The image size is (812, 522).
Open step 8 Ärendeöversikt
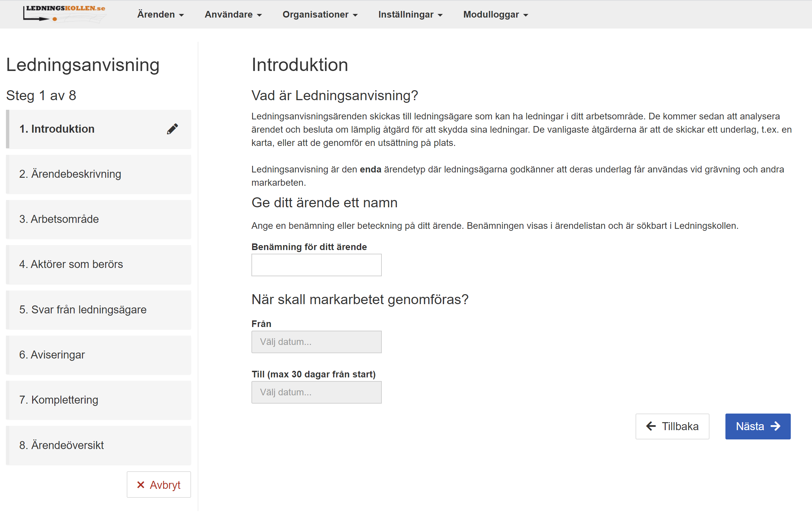point(98,445)
